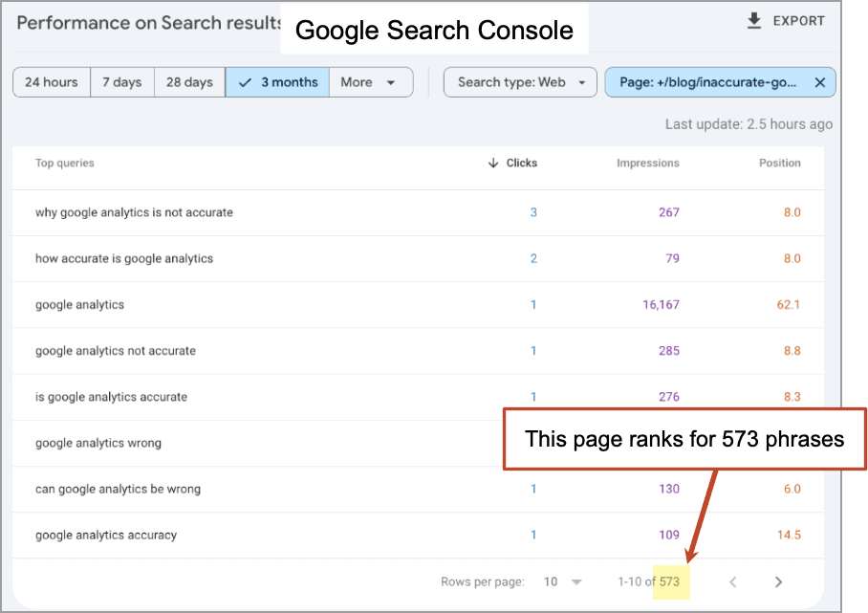
Task: Click the 'Last update: 2.5 hours ago' text
Action: [x=749, y=124]
